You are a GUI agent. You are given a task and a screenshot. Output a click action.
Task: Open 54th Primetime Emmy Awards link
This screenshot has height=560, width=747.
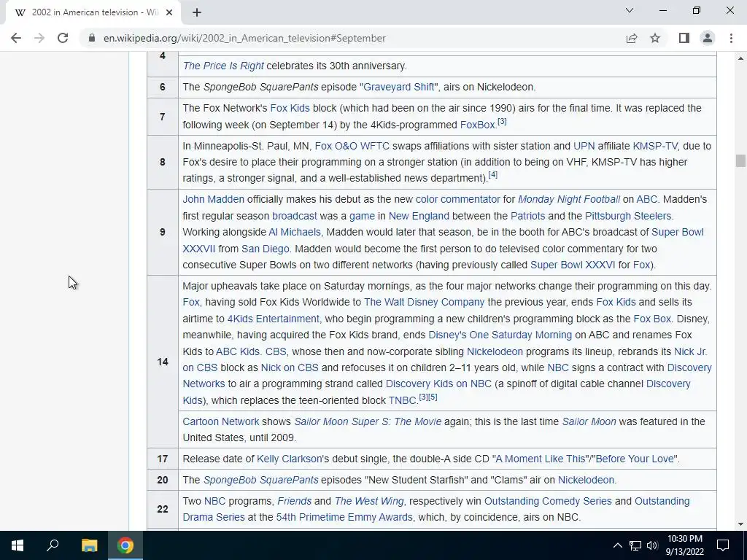[x=344, y=517]
